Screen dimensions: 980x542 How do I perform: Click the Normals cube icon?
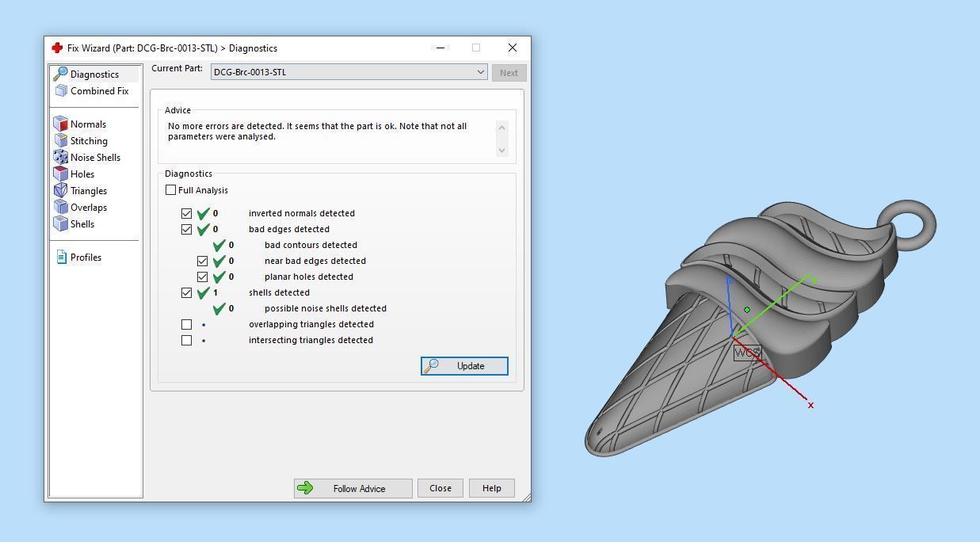point(60,124)
